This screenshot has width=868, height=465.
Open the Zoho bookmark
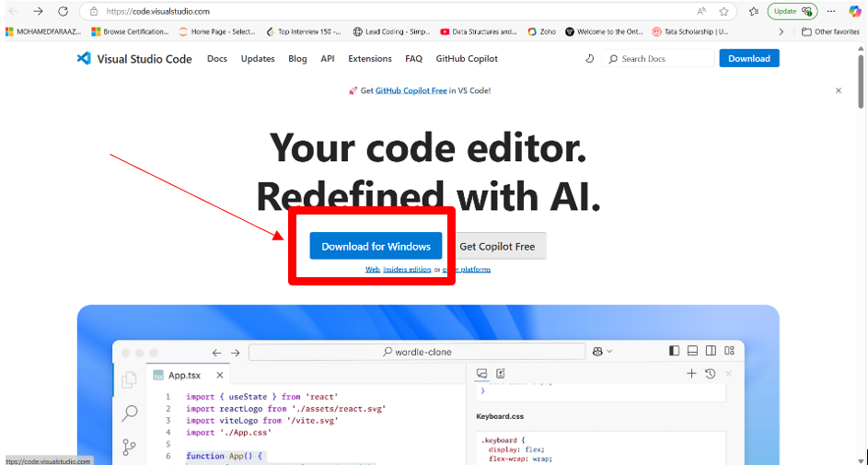541,31
